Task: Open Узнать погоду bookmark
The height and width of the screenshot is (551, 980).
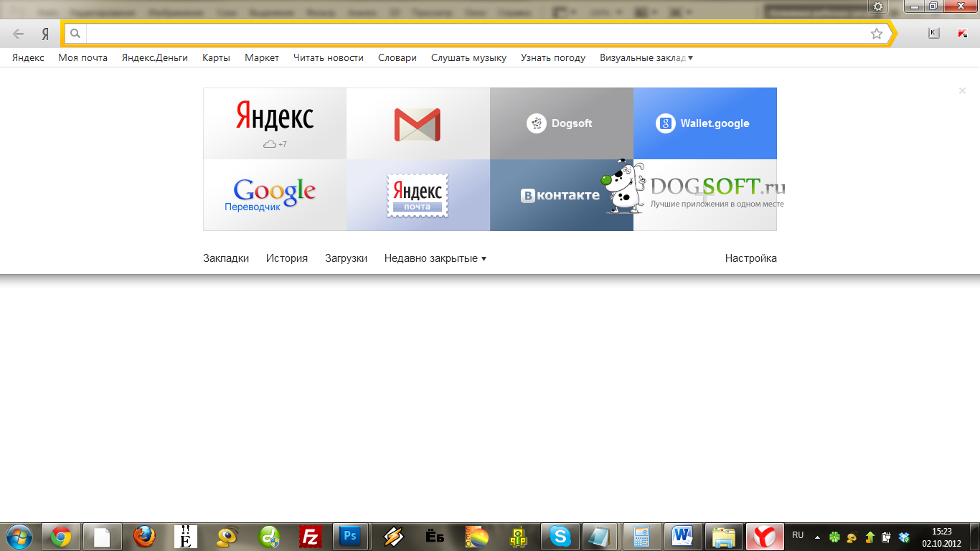Action: (553, 57)
